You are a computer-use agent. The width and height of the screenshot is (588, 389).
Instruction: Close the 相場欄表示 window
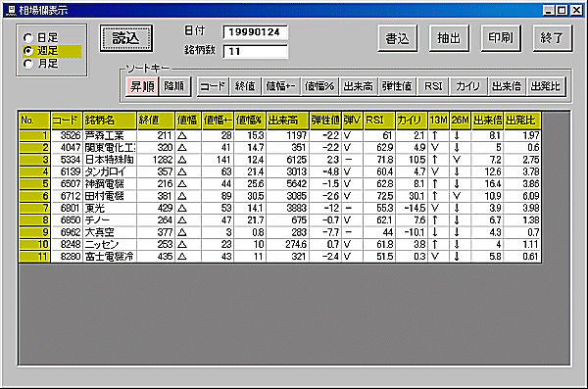pyautogui.click(x=576, y=10)
